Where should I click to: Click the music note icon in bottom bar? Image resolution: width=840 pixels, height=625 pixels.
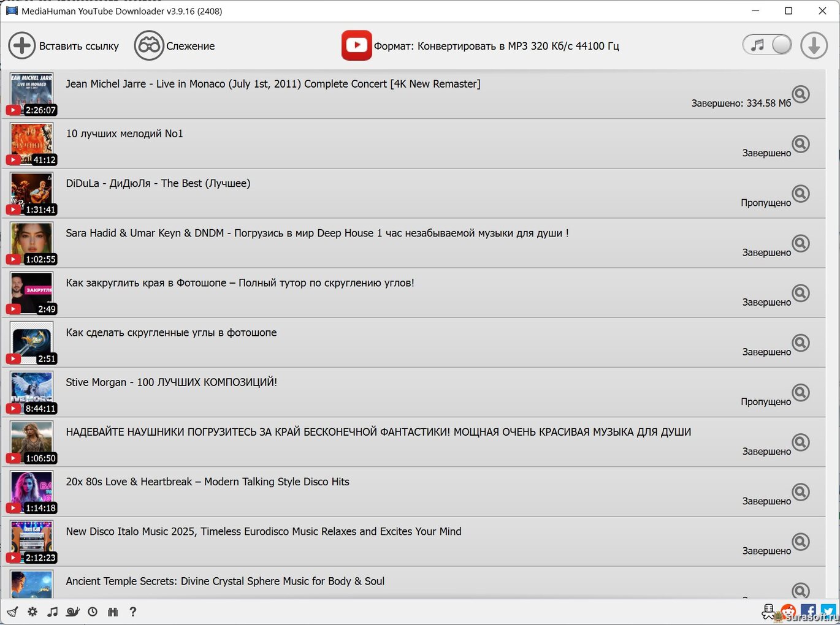(x=53, y=612)
